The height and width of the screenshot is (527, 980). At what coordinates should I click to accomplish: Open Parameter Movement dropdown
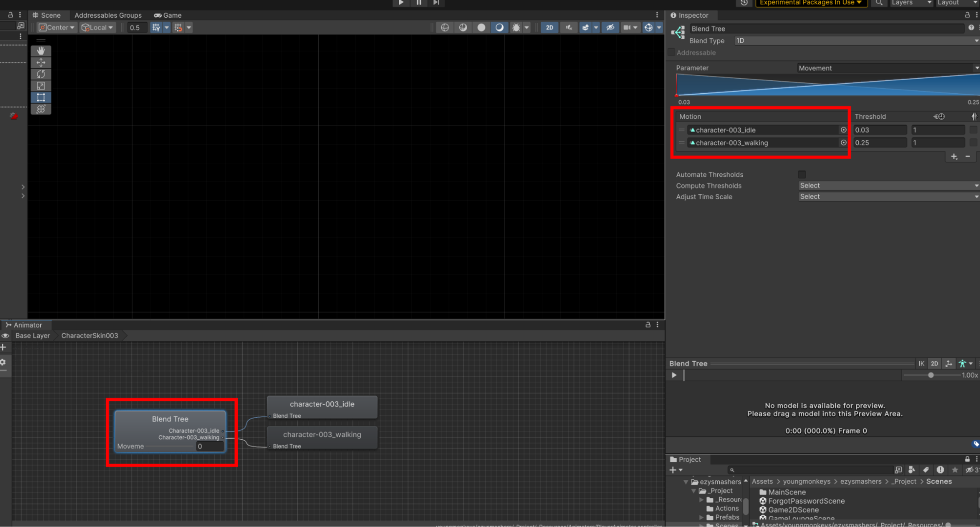pos(888,68)
